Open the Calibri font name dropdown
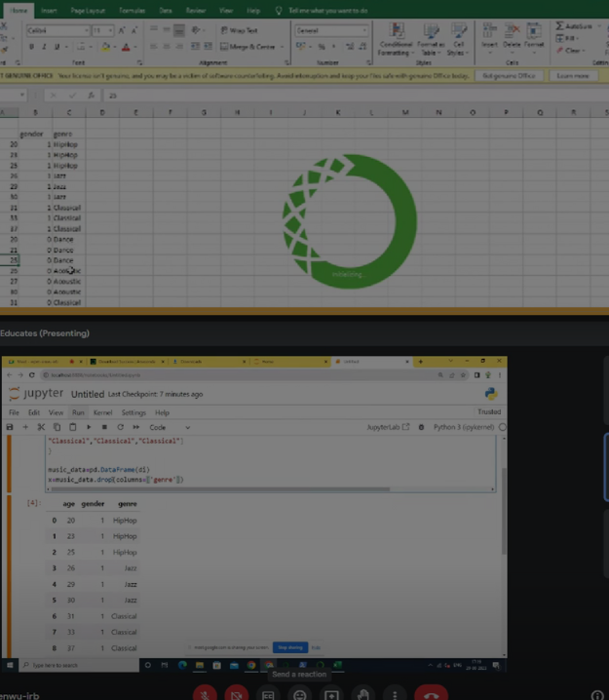This screenshot has width=609, height=700. pos(87,30)
